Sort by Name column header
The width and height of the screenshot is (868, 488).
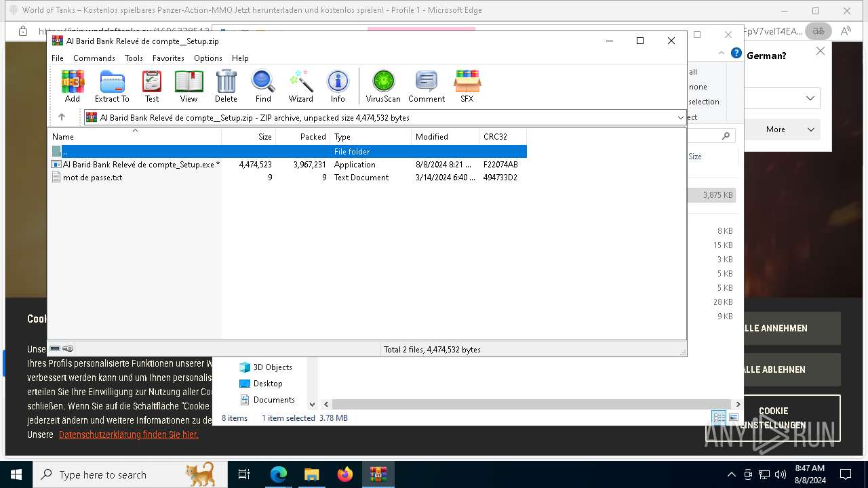tap(135, 136)
